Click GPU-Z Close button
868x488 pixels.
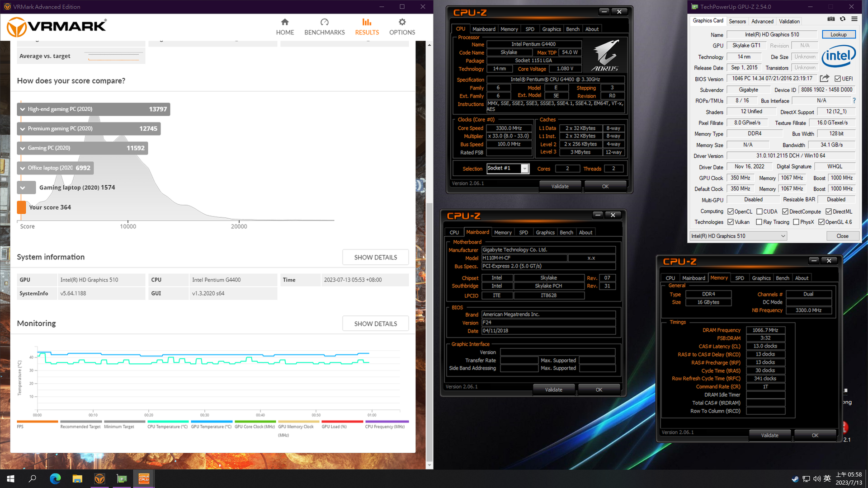(x=842, y=236)
